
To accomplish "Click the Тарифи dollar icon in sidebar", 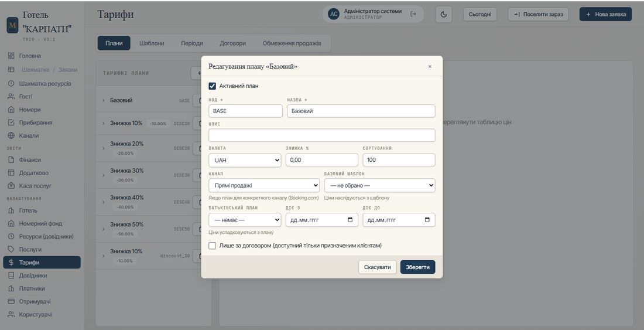I will [x=12, y=263].
